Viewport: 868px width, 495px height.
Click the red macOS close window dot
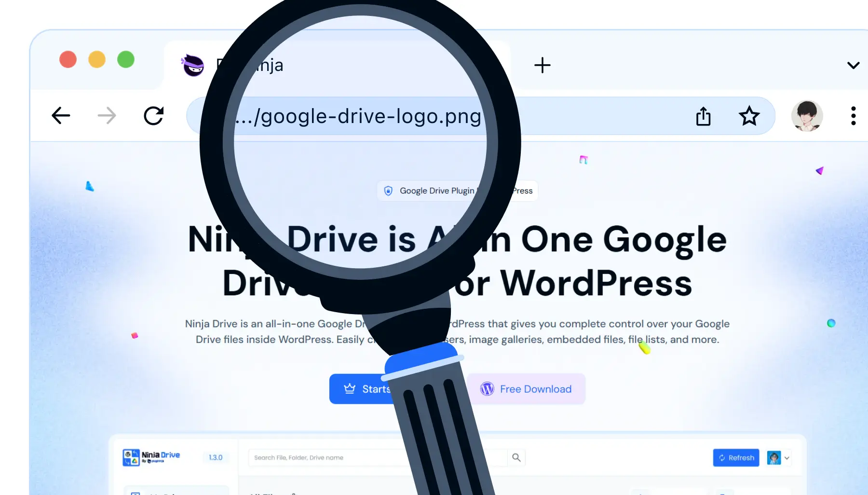tap(68, 59)
